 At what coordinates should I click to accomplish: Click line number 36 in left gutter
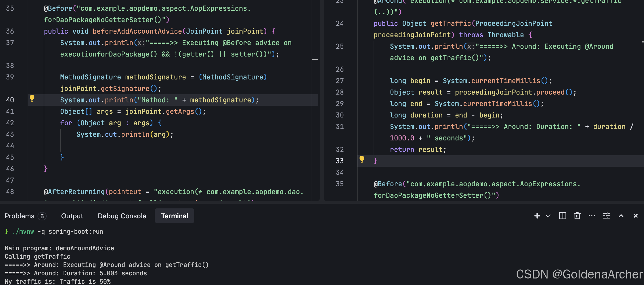coord(10,31)
